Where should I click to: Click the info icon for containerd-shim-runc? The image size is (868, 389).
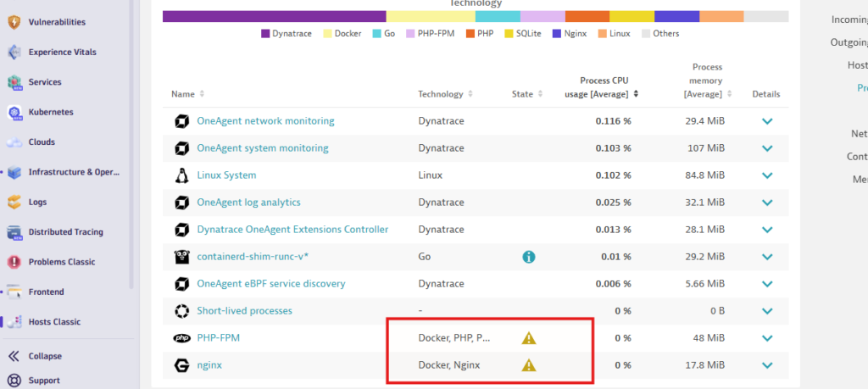528,257
